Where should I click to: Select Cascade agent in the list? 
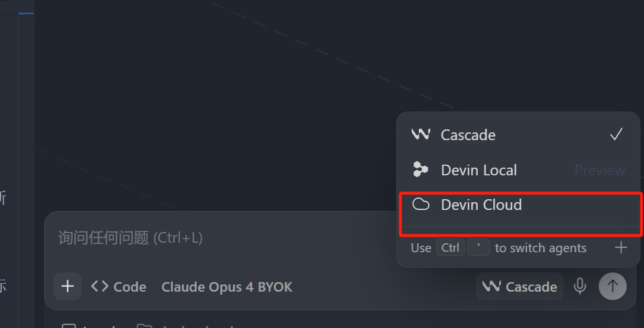518,135
